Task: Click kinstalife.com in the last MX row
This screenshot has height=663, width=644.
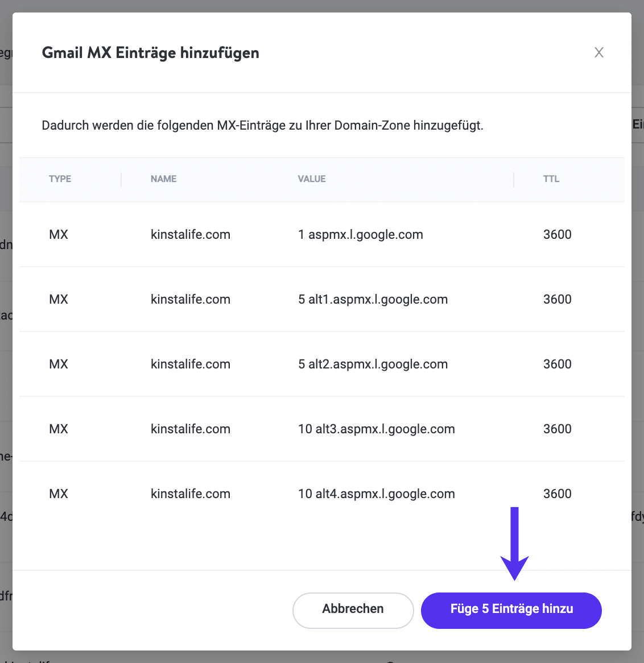Action: [191, 494]
